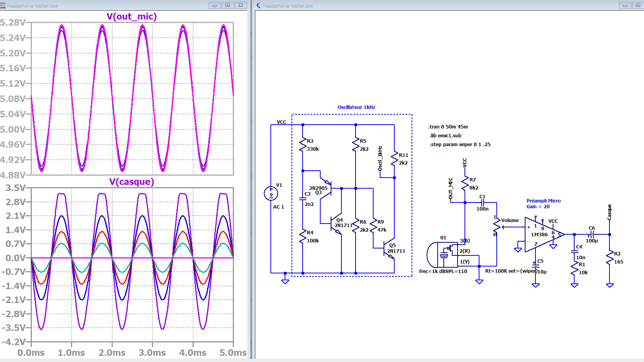
Task: Click the V1 voltage source symbol
Action: tap(271, 194)
